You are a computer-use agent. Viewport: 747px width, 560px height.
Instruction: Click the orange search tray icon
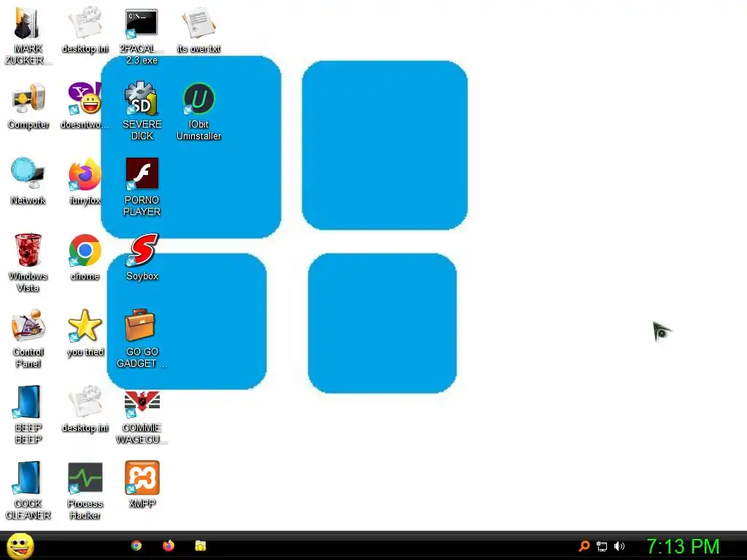point(584,546)
